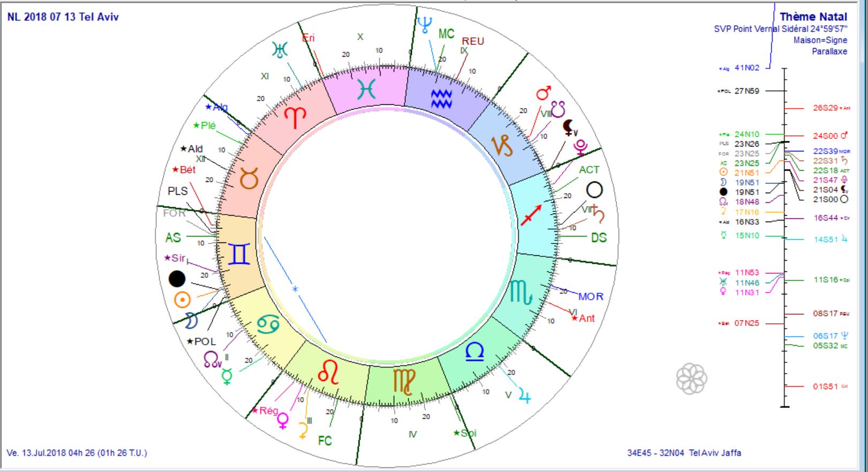Click the green Mercury symbol on the wheel
Image resolution: width=868 pixels, height=472 pixels.
coord(227,376)
